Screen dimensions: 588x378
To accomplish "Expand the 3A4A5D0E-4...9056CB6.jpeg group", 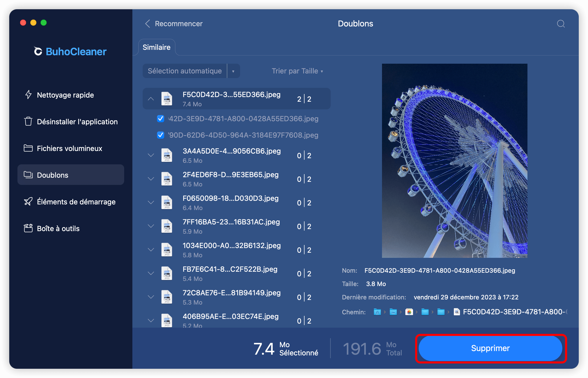I will (x=151, y=155).
